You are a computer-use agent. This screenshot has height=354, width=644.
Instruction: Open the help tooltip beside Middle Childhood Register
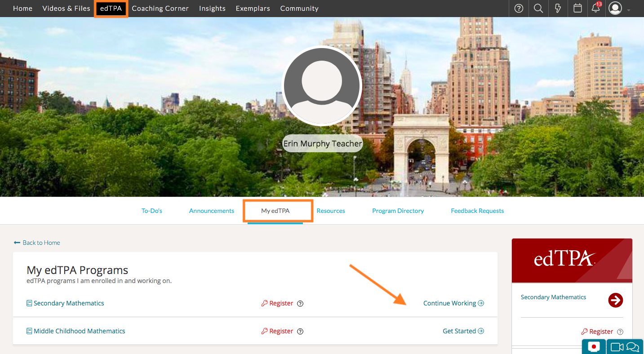click(300, 331)
